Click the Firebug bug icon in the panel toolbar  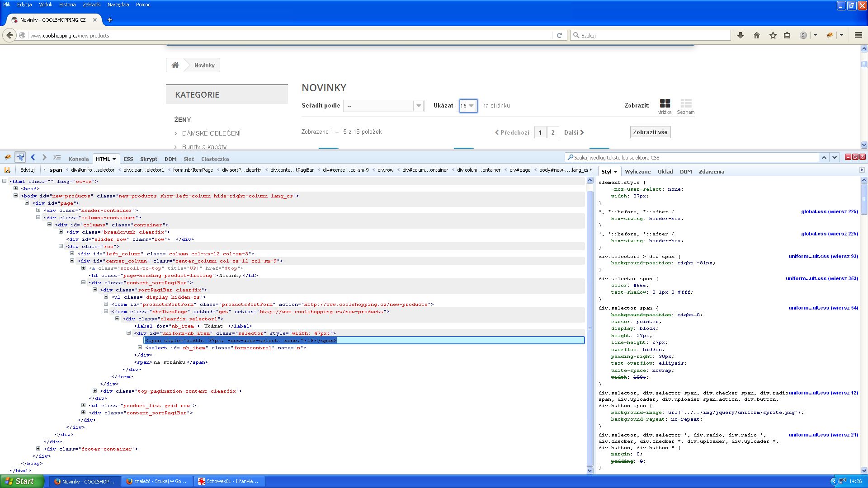tap(8, 157)
